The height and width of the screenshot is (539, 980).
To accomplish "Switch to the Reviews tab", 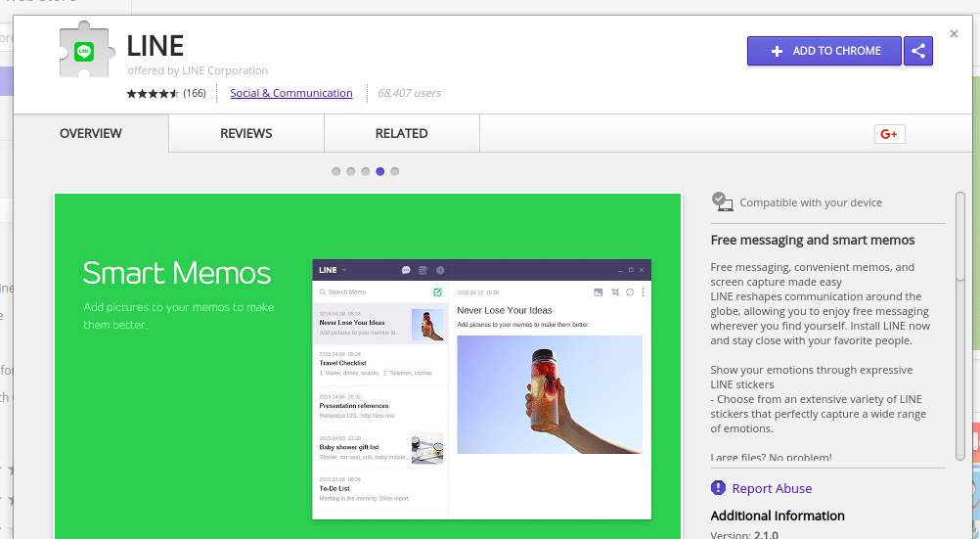I will tap(246, 133).
